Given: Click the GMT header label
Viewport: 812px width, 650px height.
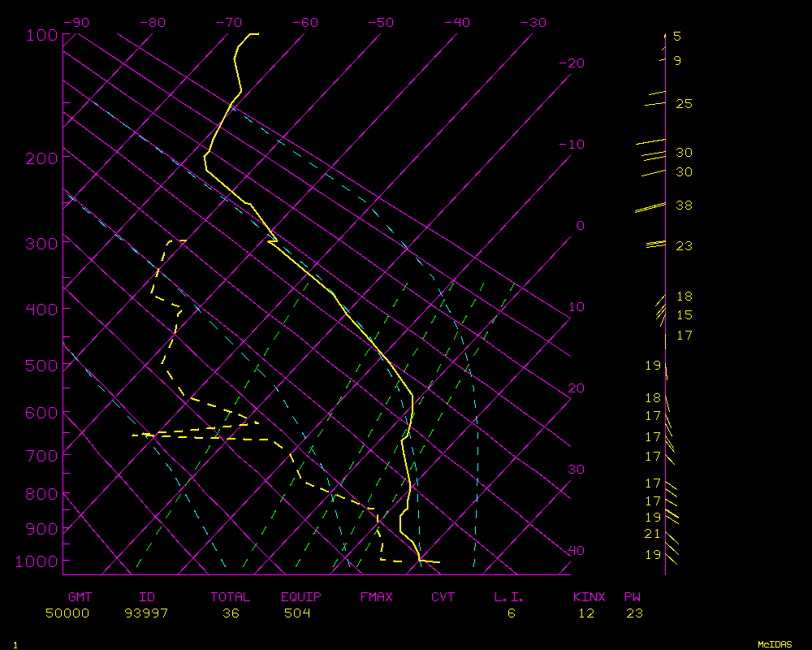Looking at the screenshot, I should [80, 597].
